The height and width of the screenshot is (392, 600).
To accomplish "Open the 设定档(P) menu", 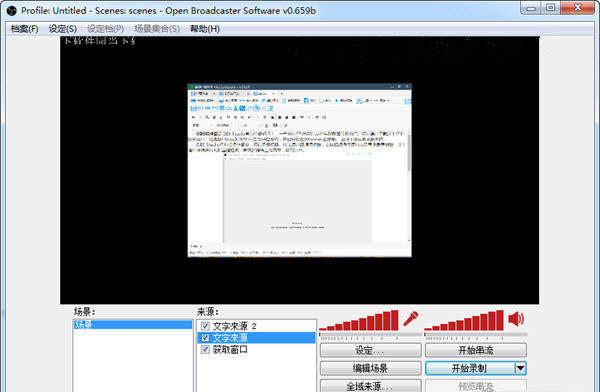I will click(x=106, y=29).
